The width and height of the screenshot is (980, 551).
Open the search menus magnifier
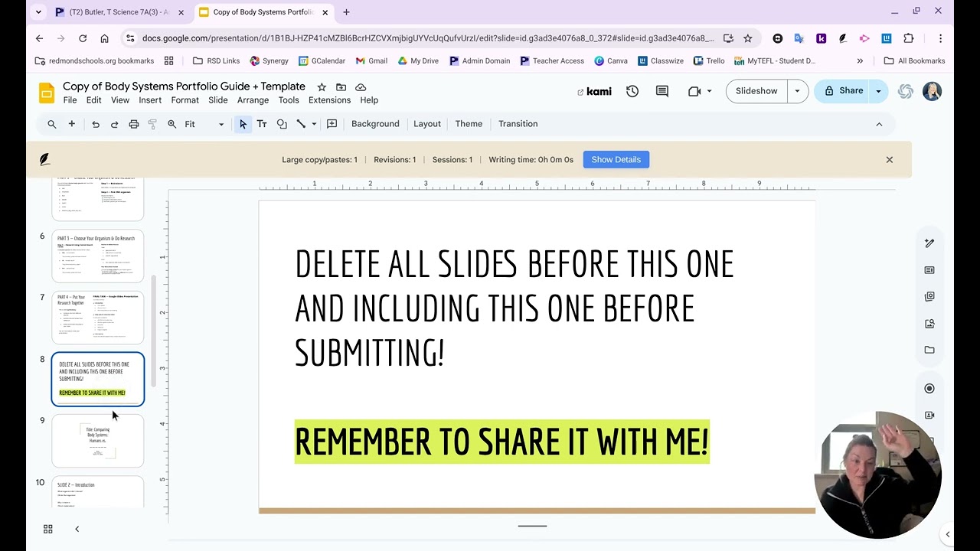[x=52, y=124]
